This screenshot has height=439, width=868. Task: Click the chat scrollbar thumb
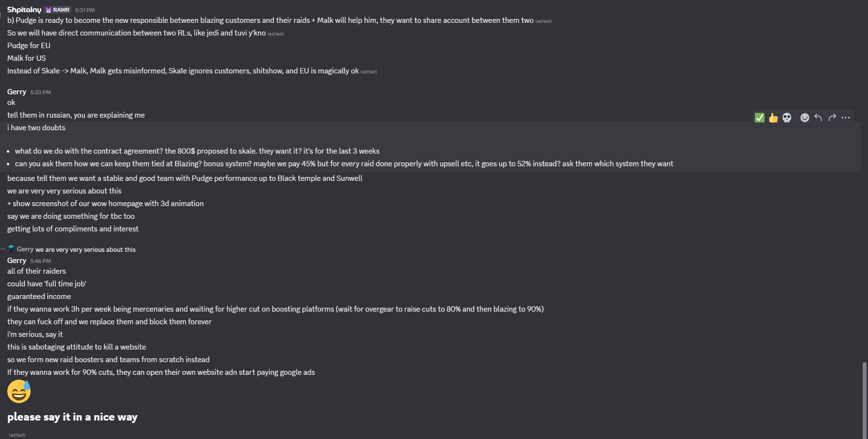(x=864, y=400)
